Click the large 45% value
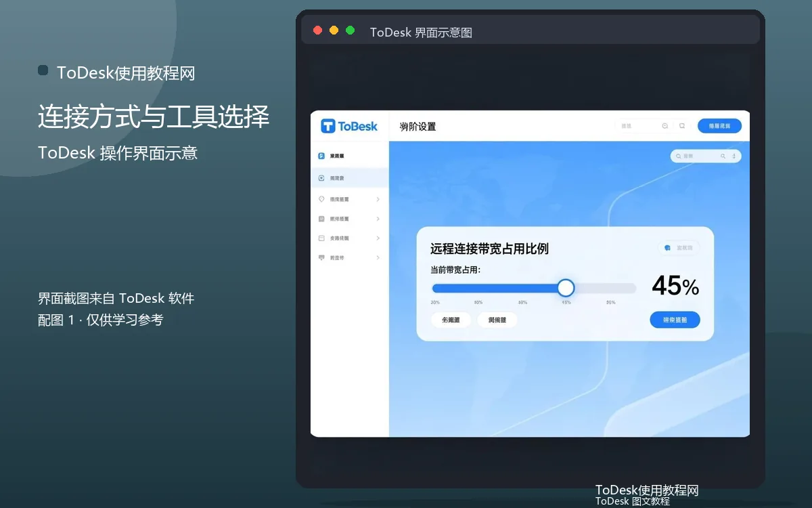This screenshot has height=508, width=812. point(675,287)
